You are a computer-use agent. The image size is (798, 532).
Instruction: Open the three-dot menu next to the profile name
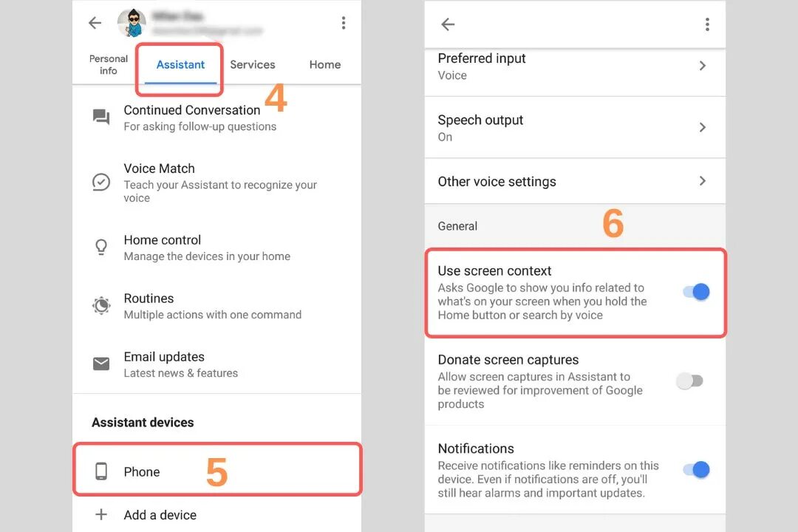pos(344,23)
